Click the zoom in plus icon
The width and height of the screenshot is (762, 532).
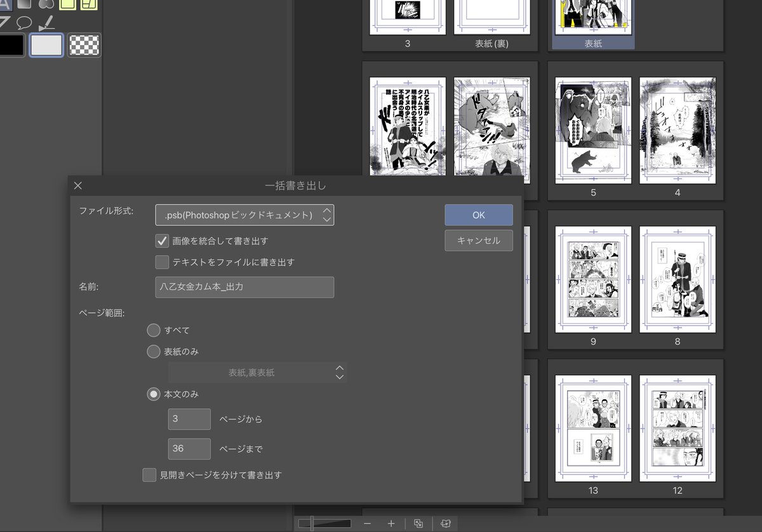pyautogui.click(x=391, y=524)
